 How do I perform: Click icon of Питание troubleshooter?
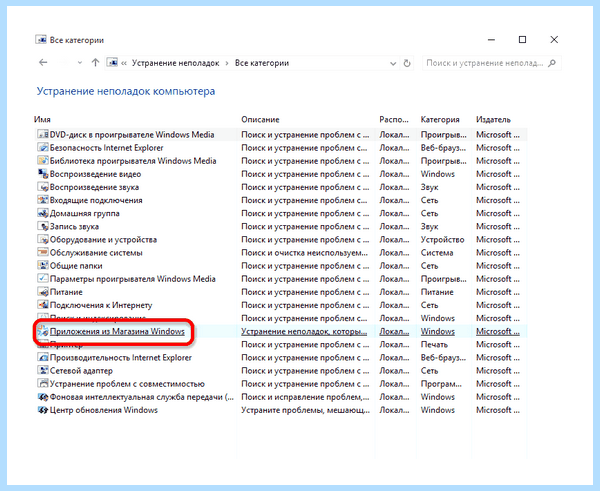click(43, 292)
